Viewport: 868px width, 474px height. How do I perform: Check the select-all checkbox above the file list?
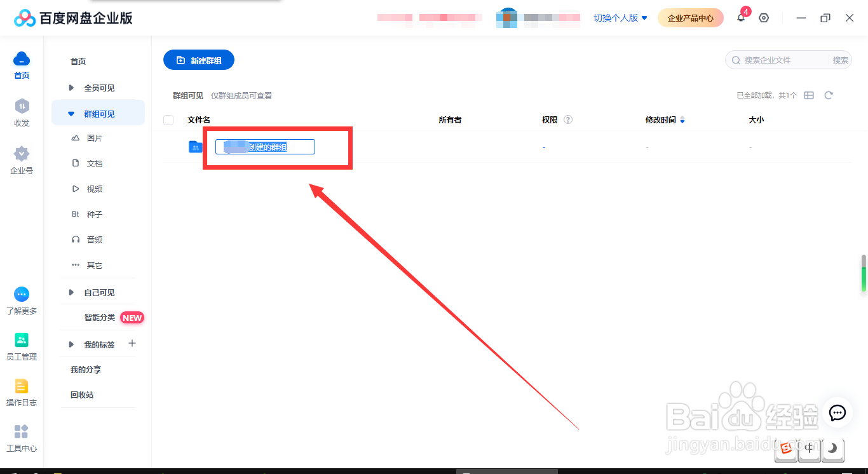pyautogui.click(x=168, y=119)
